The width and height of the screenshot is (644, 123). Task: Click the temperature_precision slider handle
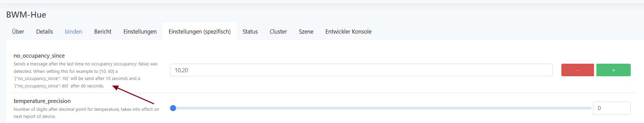173,108
